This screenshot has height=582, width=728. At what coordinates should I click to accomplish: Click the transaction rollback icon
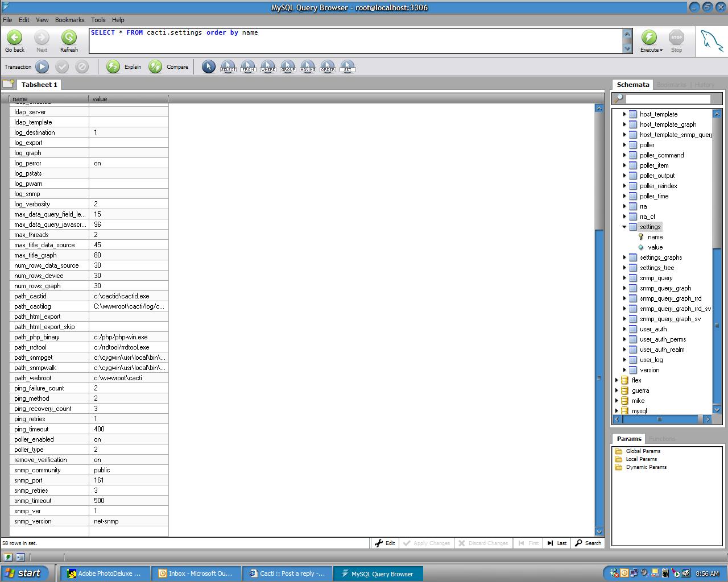(82, 66)
